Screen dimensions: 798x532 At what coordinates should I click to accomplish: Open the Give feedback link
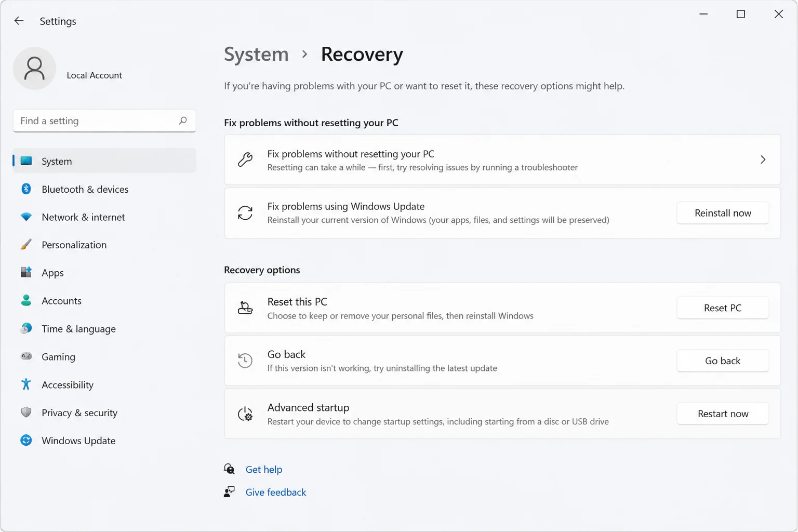click(x=276, y=492)
